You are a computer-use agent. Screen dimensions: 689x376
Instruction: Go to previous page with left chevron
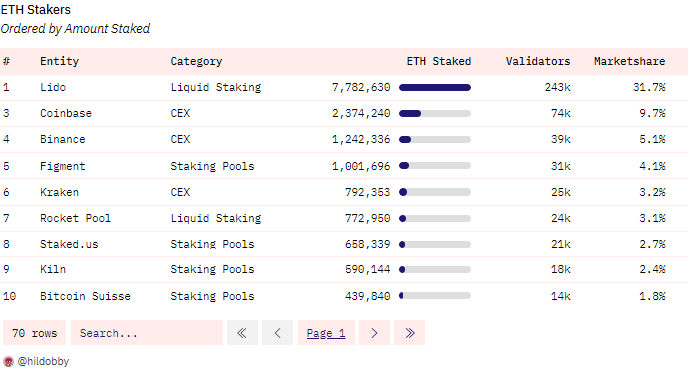277,333
